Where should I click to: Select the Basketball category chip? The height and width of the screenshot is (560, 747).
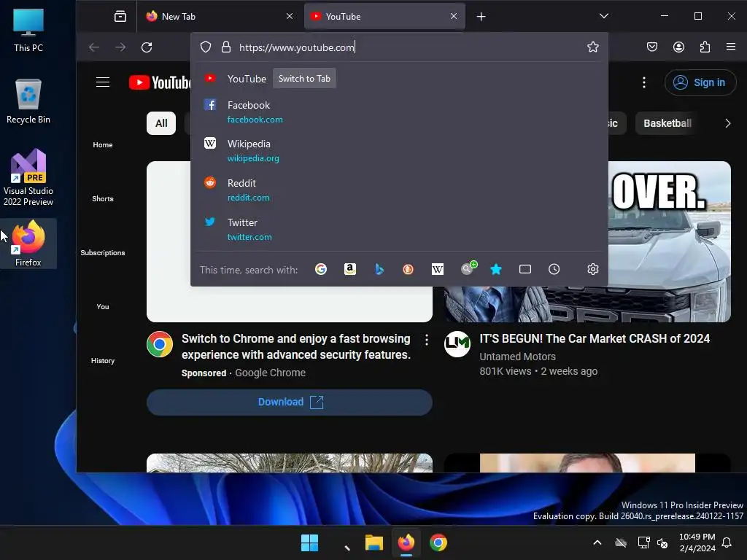click(667, 123)
